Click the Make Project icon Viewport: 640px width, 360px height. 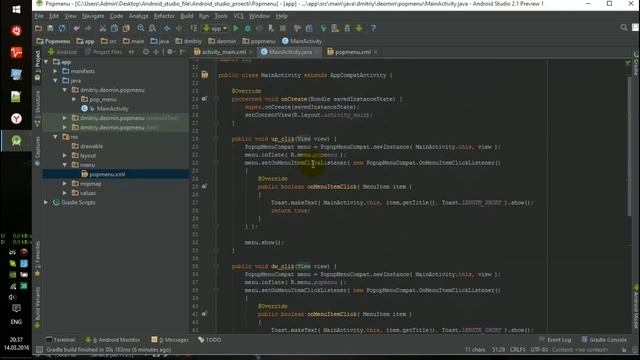194,28
